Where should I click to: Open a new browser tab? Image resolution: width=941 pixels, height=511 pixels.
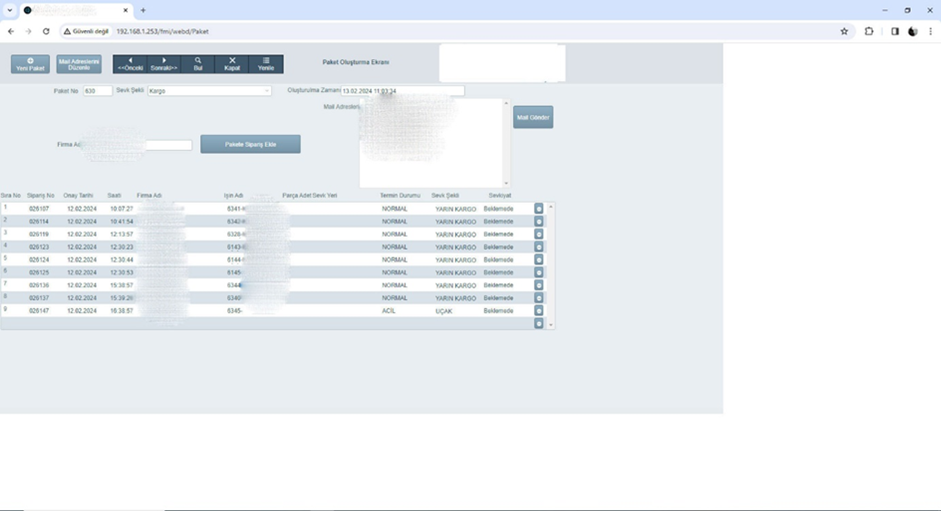(143, 10)
